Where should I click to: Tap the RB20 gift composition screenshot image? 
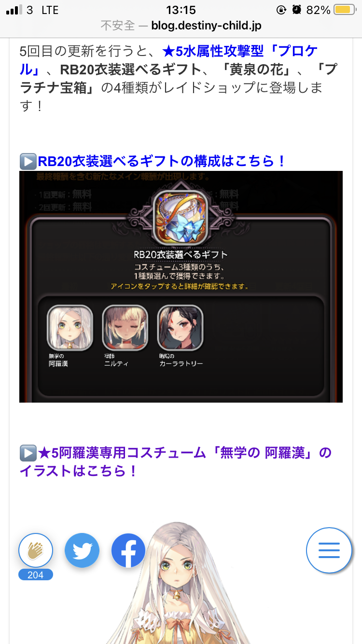coord(181,287)
